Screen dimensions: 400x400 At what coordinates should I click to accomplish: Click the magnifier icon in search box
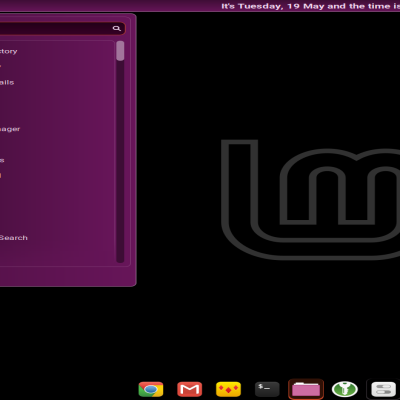pos(116,28)
